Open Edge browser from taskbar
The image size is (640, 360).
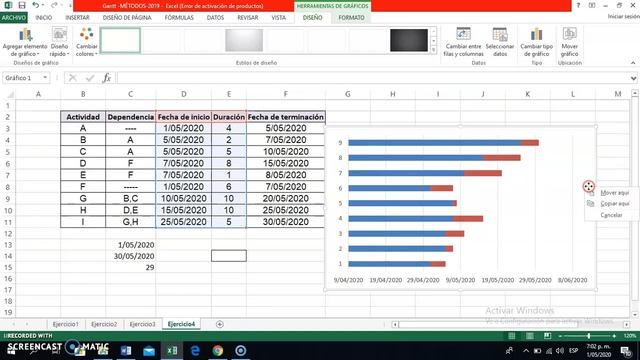pyautogui.click(x=195, y=351)
